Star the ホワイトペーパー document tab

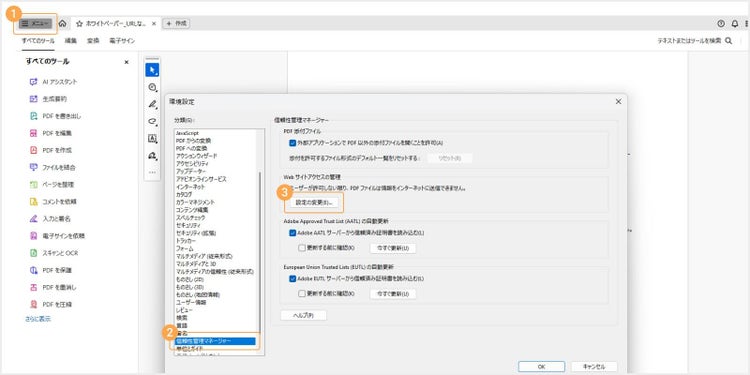(79, 23)
